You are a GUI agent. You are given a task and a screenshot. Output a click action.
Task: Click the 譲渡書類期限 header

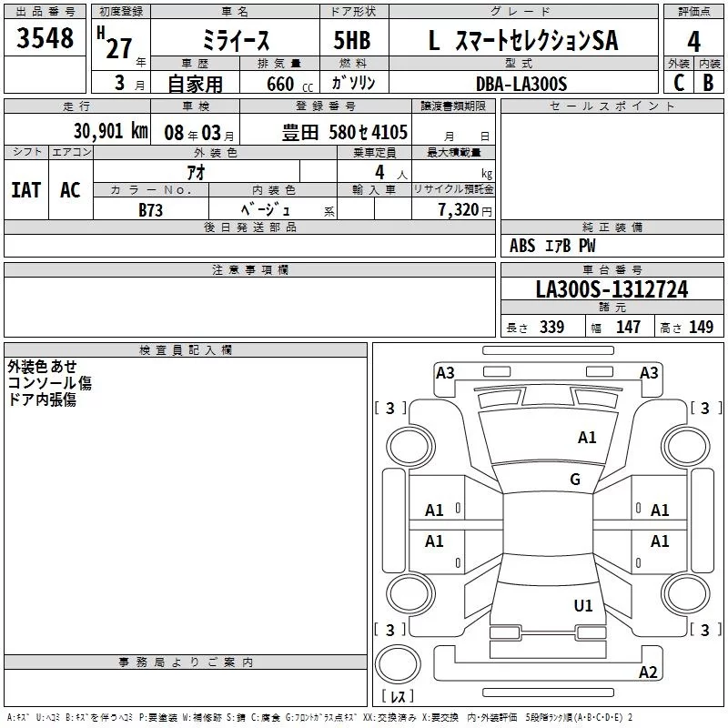(x=453, y=106)
